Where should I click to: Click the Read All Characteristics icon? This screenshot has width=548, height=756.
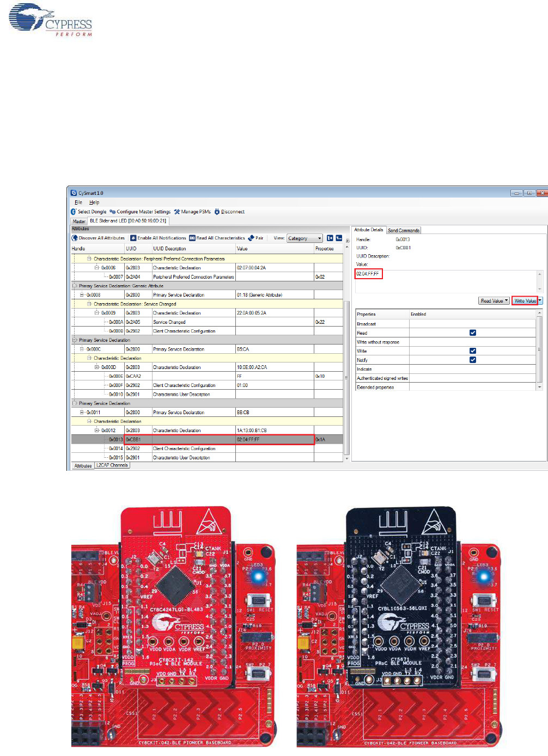192,238
